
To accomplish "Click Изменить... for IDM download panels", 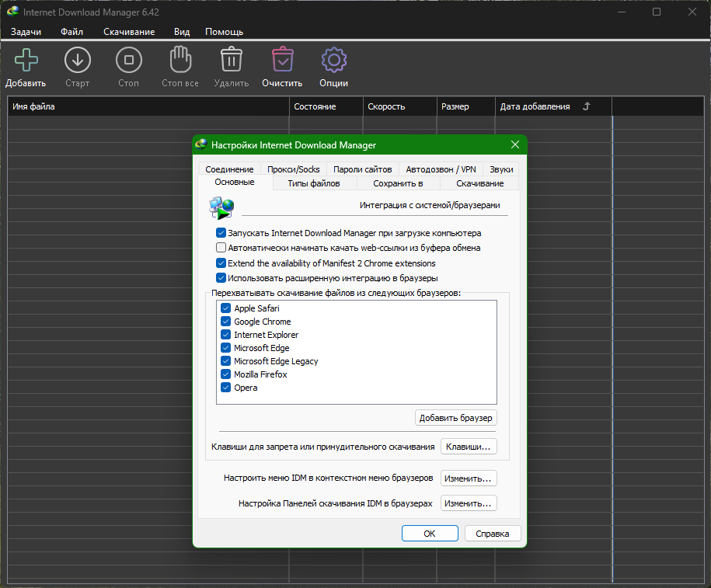I will click(469, 503).
